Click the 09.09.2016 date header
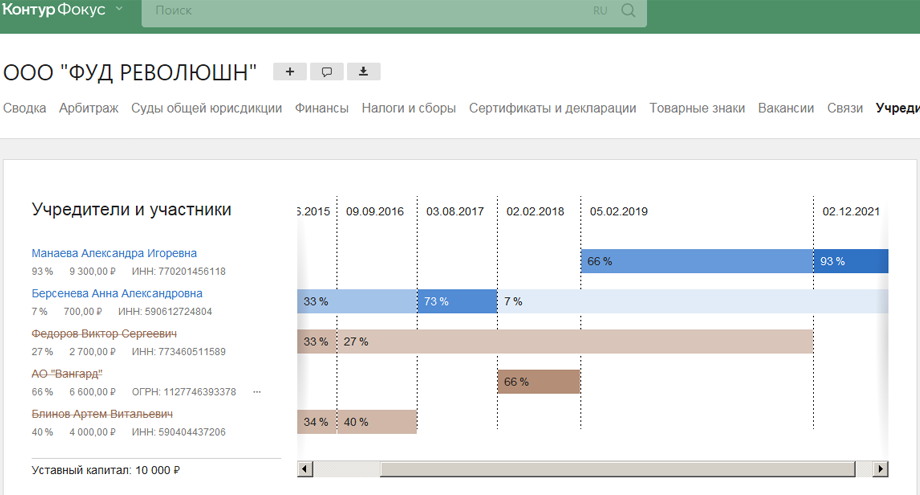The width and height of the screenshot is (920, 495). (x=375, y=211)
